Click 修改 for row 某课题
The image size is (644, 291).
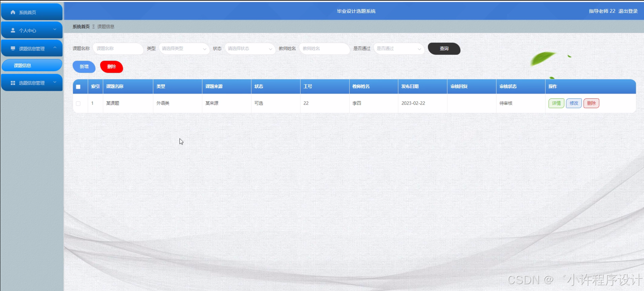pyautogui.click(x=574, y=103)
